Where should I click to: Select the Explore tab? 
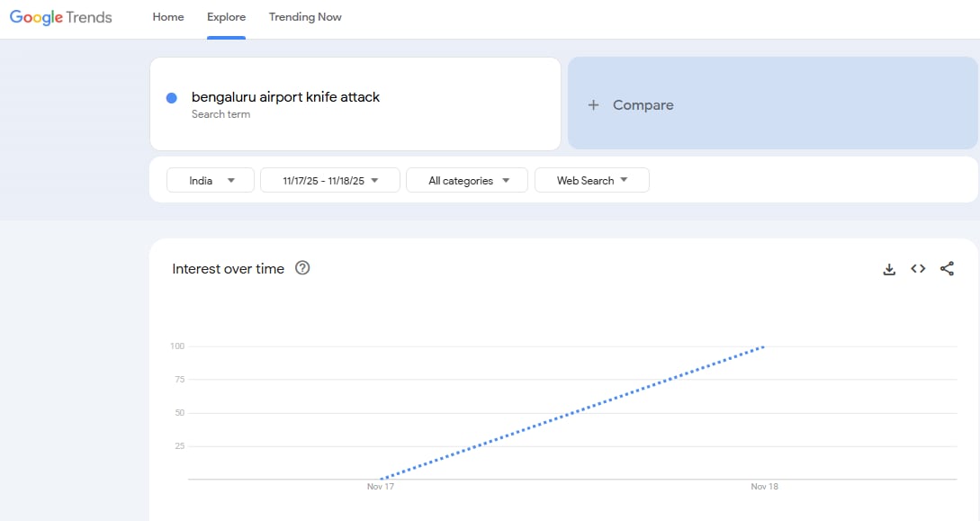tap(226, 17)
